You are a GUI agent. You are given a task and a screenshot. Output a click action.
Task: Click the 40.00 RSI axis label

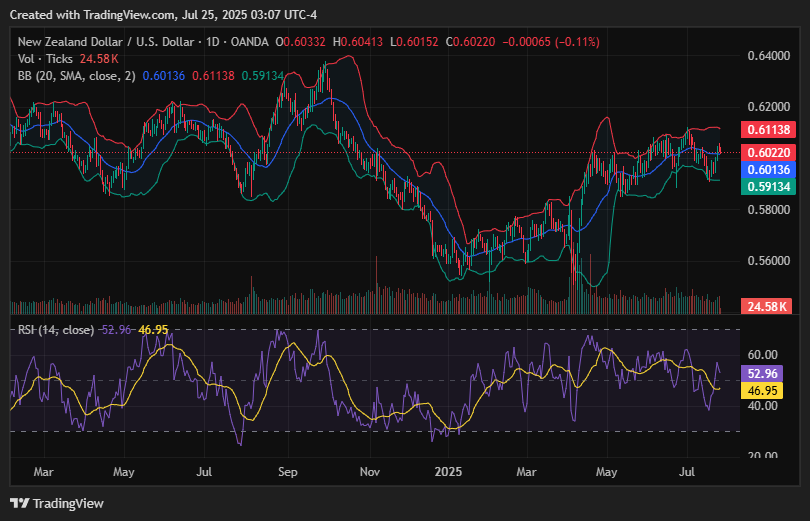pos(762,406)
